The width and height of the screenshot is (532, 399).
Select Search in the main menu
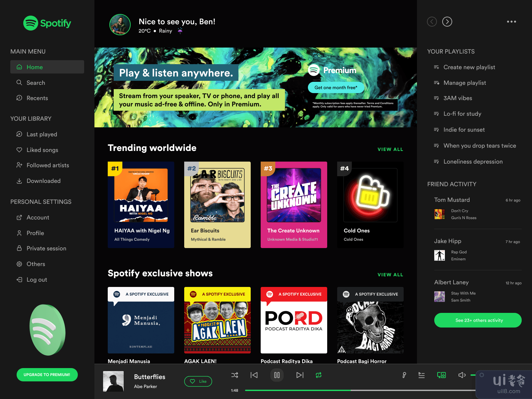(x=36, y=83)
